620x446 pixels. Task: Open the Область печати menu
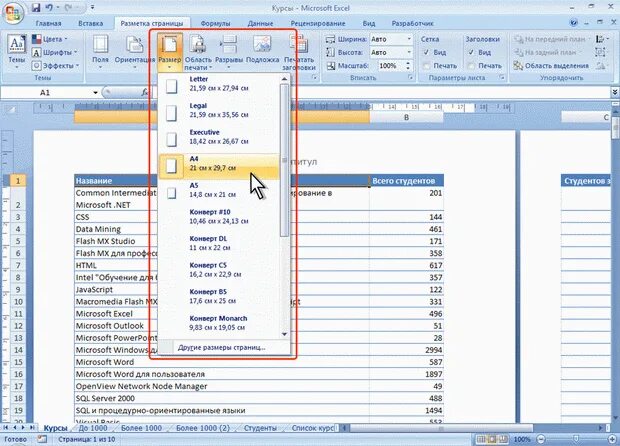click(x=198, y=53)
